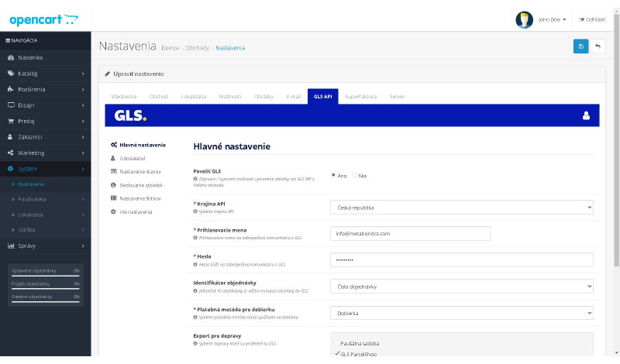Select the Nie radio for Povoliť GLS
620x364 pixels.
coord(355,175)
